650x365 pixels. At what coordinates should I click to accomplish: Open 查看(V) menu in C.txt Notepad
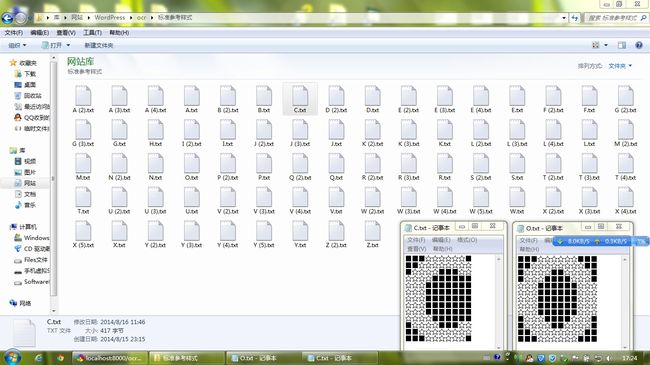tap(417, 249)
